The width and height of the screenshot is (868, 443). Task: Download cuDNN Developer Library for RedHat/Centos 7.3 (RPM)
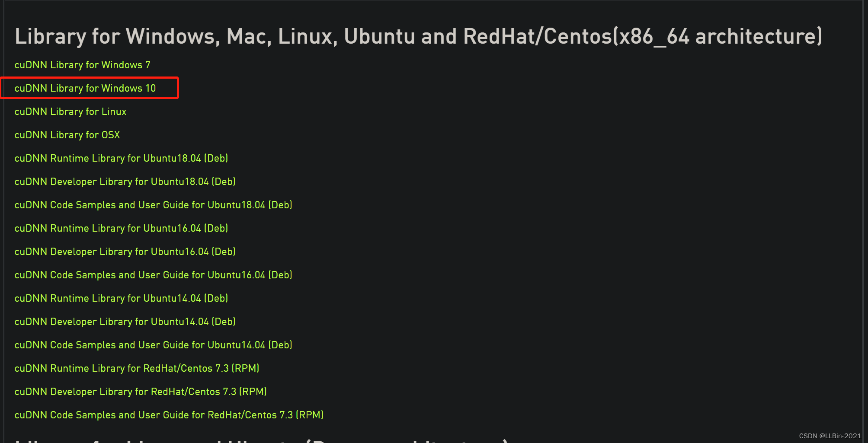pos(141,392)
